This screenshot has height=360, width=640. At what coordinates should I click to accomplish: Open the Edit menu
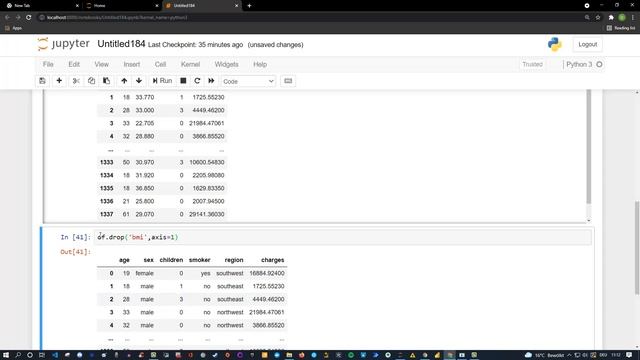[x=74, y=64]
